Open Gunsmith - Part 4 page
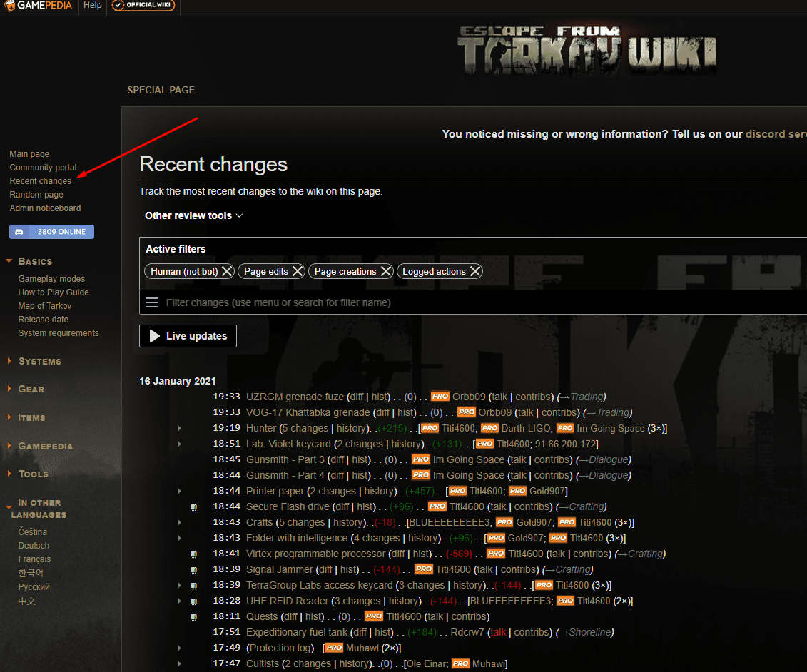Viewport: 807px width, 672px height. click(x=285, y=475)
